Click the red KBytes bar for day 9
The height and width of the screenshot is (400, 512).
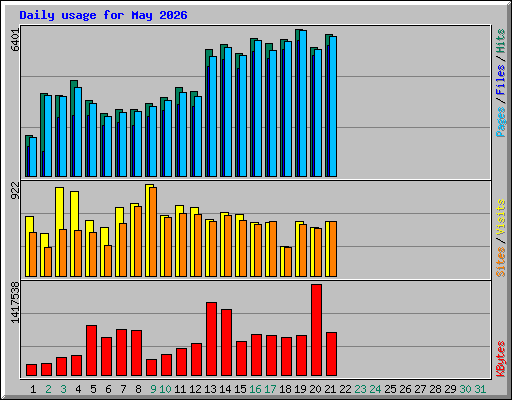click(151, 368)
